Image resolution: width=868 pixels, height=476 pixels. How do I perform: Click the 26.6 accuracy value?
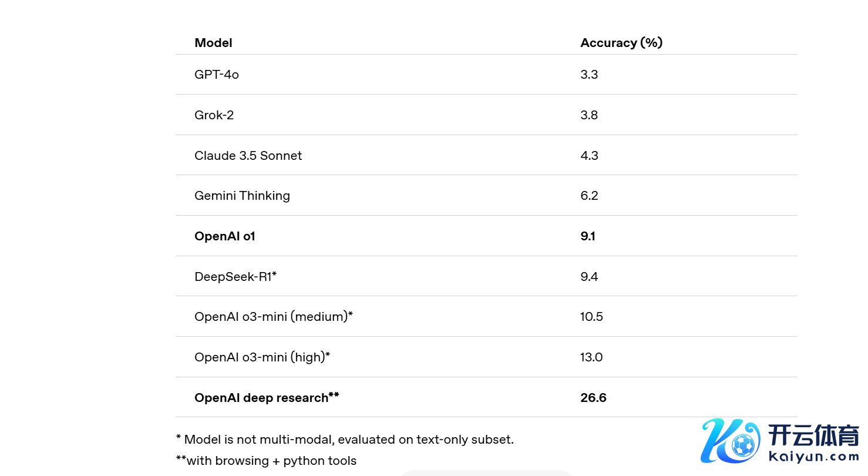point(593,398)
